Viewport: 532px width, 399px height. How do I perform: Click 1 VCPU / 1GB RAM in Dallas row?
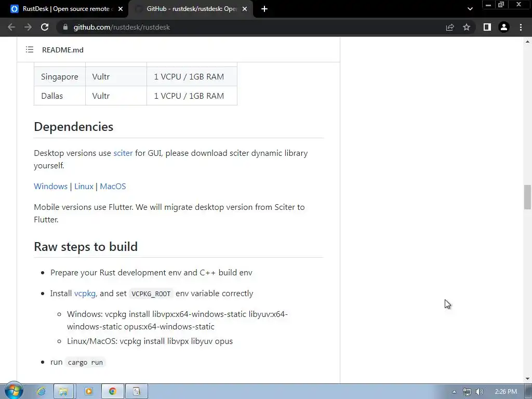[192, 96]
